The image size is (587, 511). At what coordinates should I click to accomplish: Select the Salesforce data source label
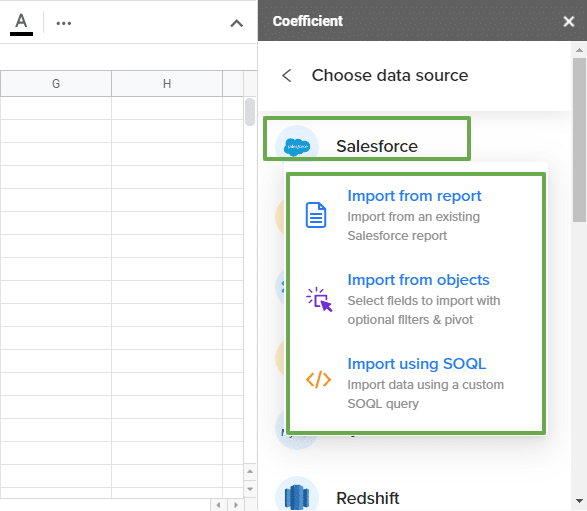377,146
